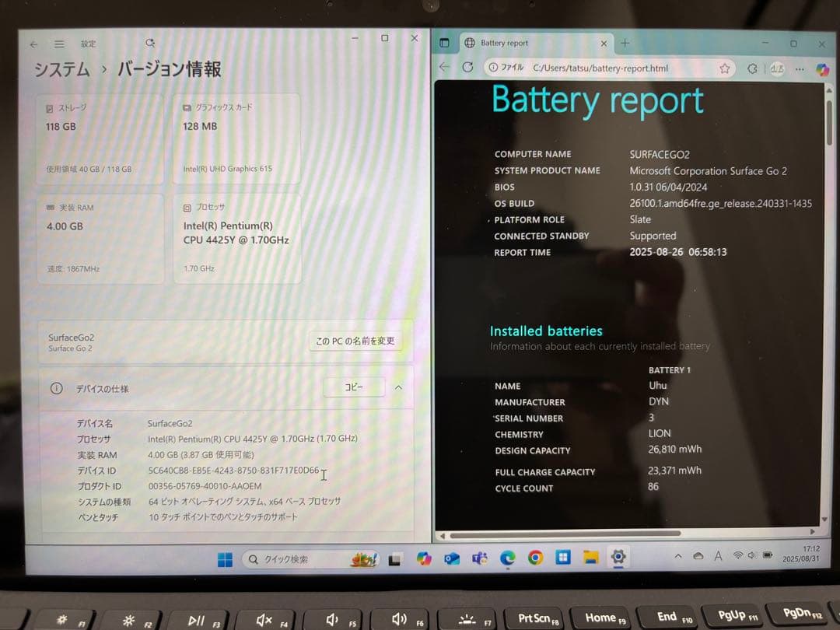Open the Start menu
Viewport: 840px width, 630px height.
click(225, 558)
